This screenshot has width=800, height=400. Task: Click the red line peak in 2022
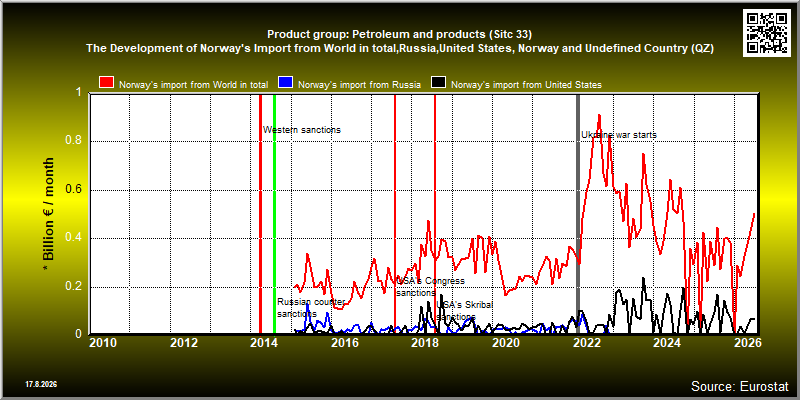[x=599, y=116]
